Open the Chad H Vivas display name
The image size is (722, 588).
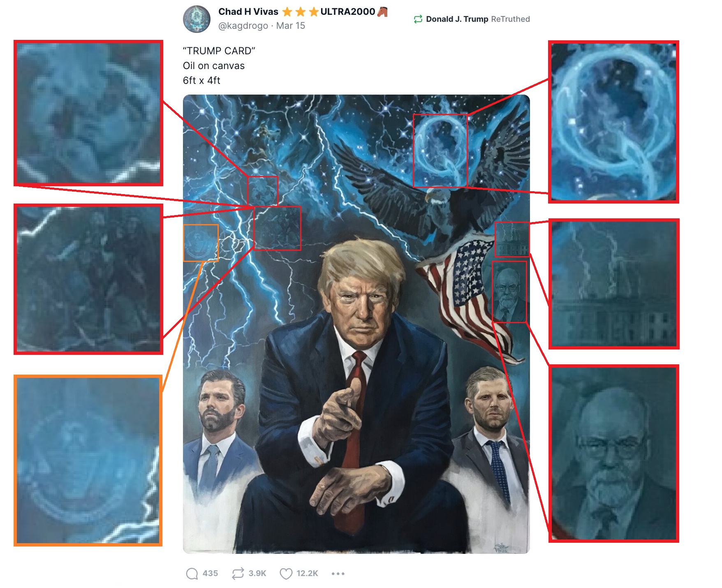click(248, 12)
